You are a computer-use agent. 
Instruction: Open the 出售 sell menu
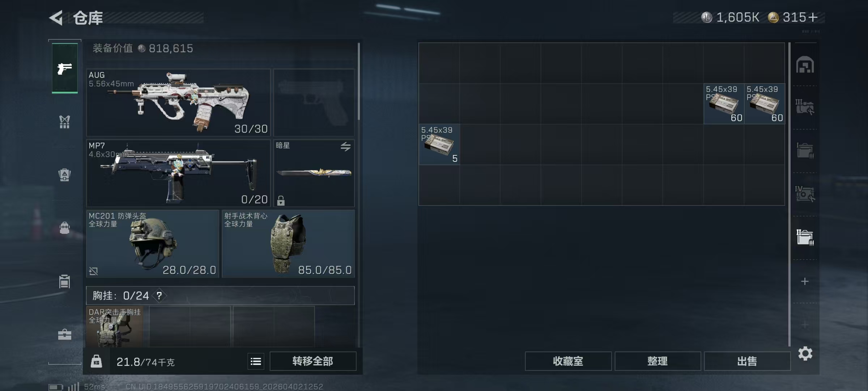[747, 361]
